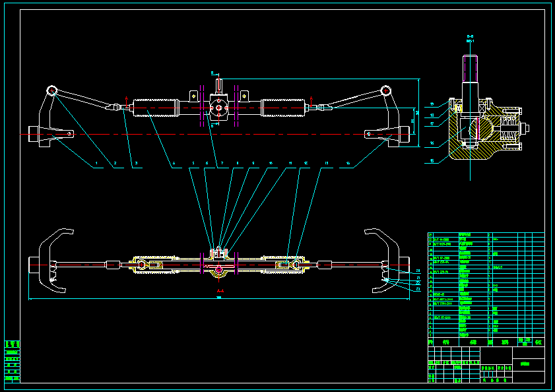
Task: Click part callout number 10
Action: (271, 163)
